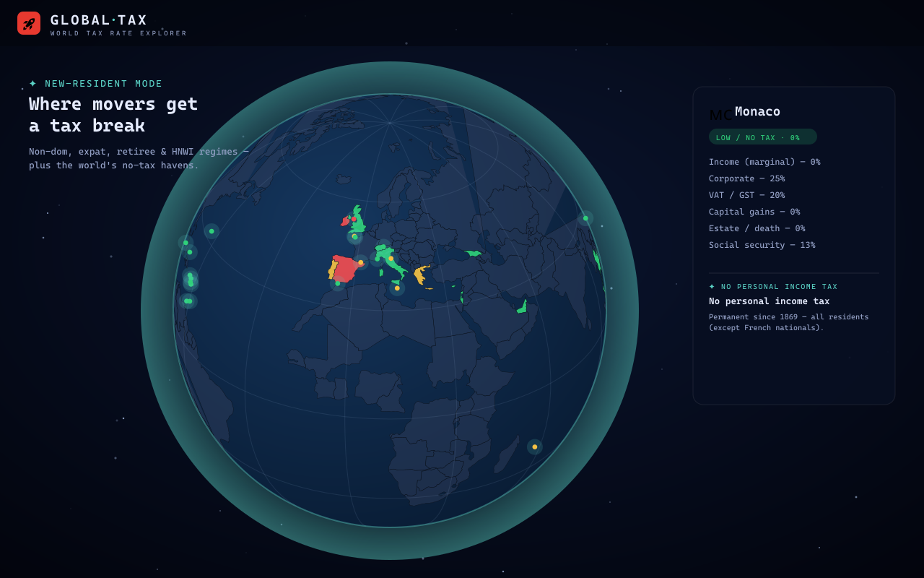924x578 pixels.
Task: Click the green marker at the globe's far eastern edge
Action: pyautogui.click(x=585, y=218)
